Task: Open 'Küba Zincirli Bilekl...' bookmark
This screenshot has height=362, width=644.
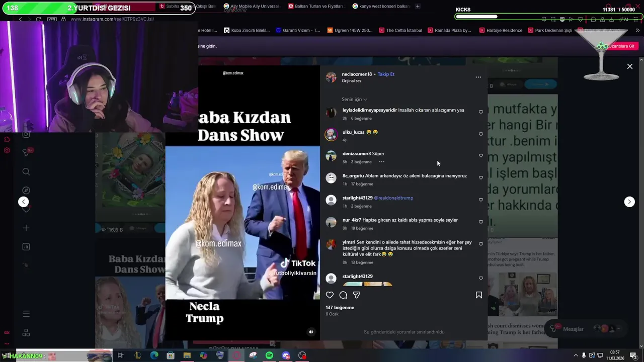Action: 247,30
